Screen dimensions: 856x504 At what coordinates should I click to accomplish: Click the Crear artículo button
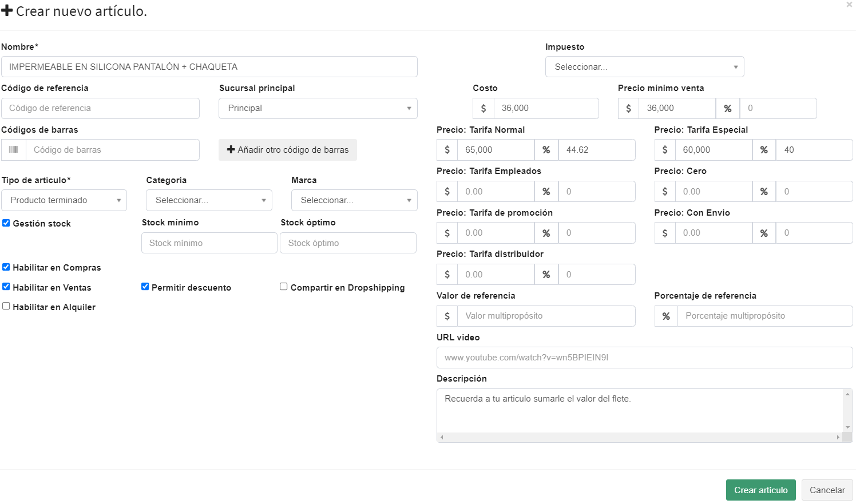point(760,490)
